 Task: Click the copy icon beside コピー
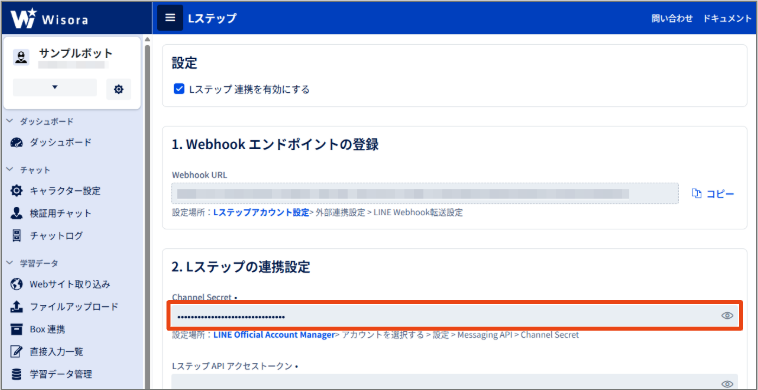[697, 193]
